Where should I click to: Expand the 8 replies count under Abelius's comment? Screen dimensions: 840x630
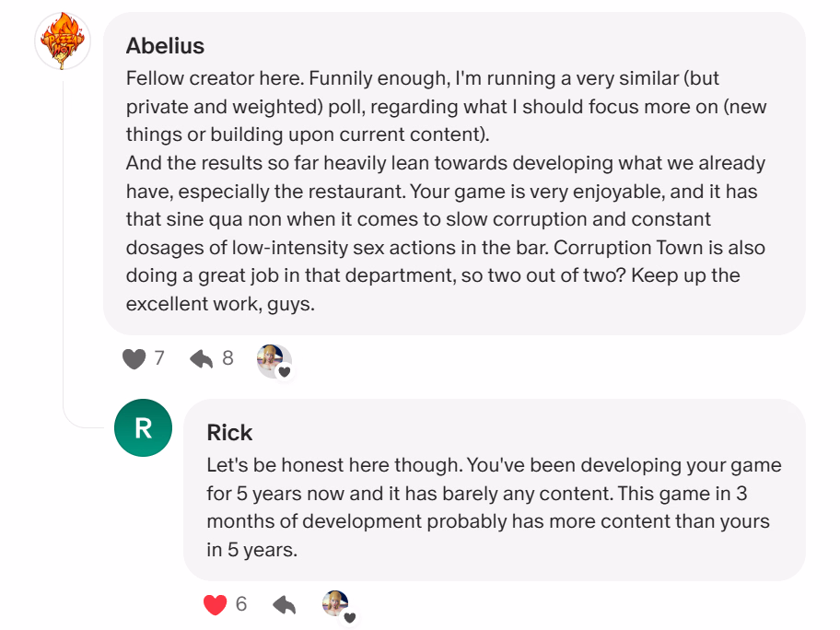(227, 358)
